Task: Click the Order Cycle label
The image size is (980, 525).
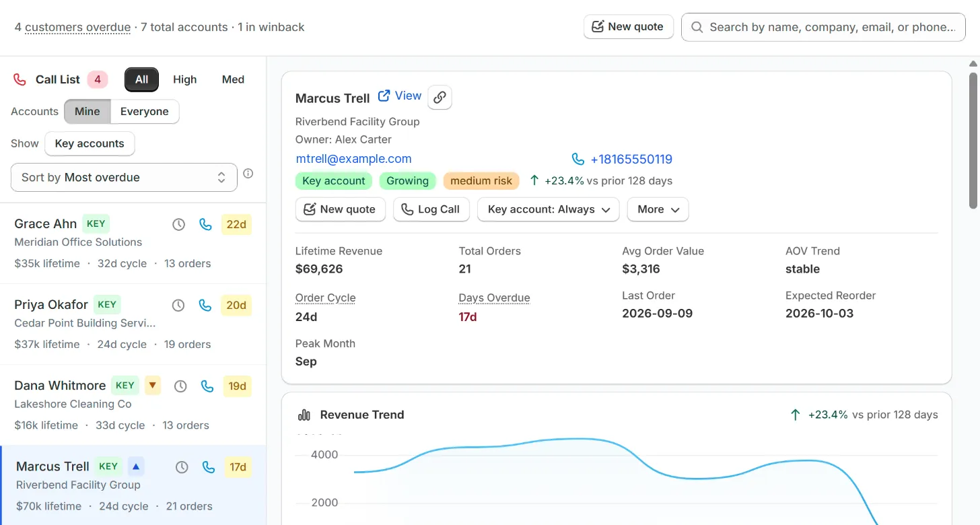Action: pyautogui.click(x=325, y=297)
